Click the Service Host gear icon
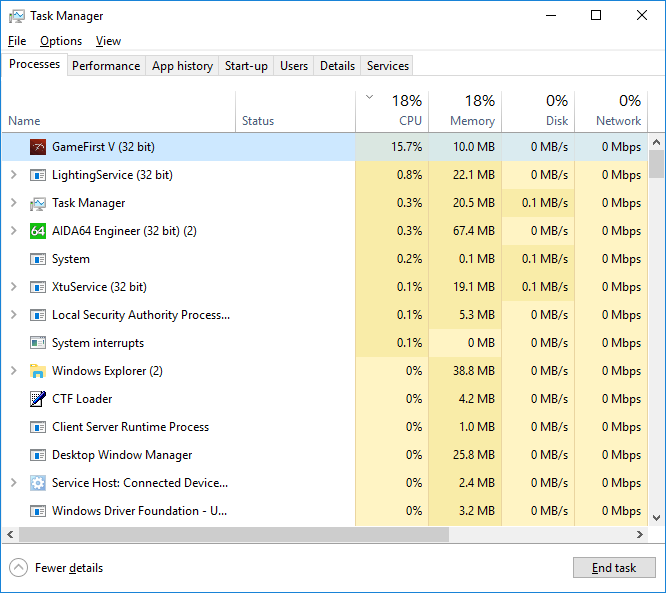Screen dimensions: 666x593 click(x=38, y=483)
